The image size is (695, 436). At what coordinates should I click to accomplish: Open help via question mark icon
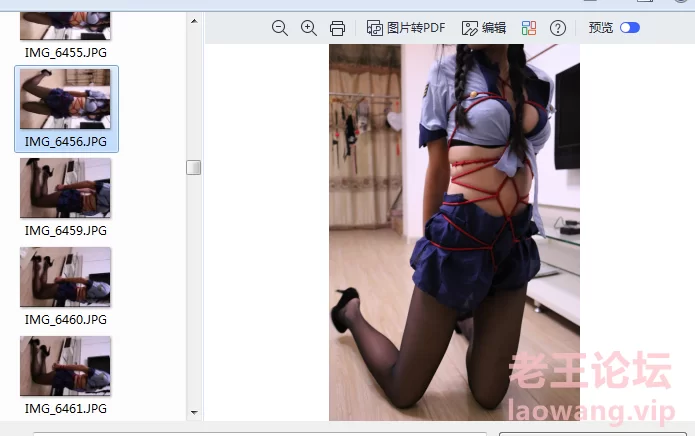click(x=558, y=28)
